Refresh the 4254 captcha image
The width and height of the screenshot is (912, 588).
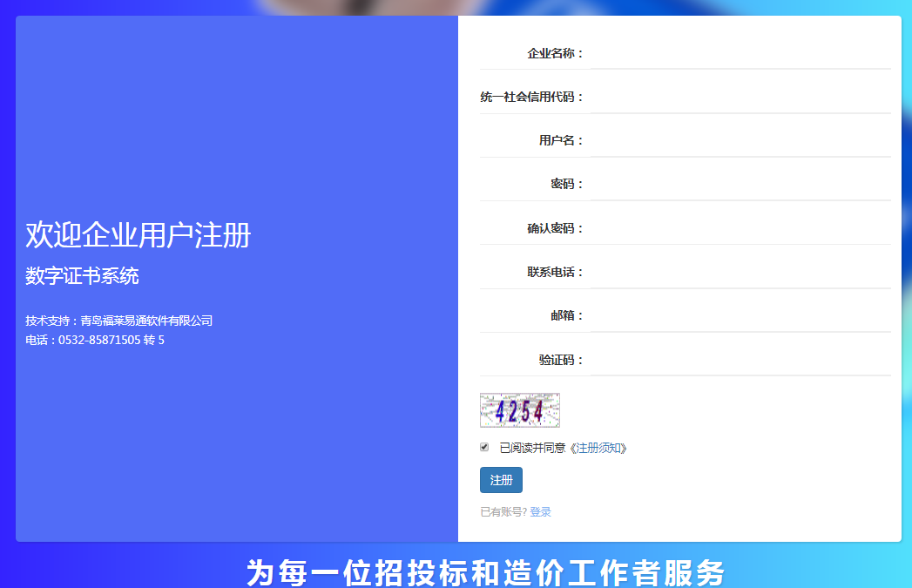pos(519,410)
